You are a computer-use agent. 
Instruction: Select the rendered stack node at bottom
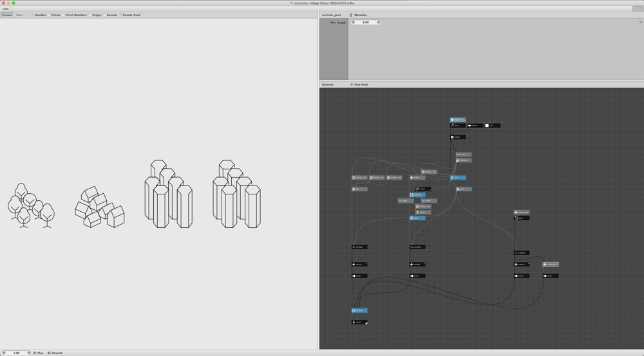point(359,323)
